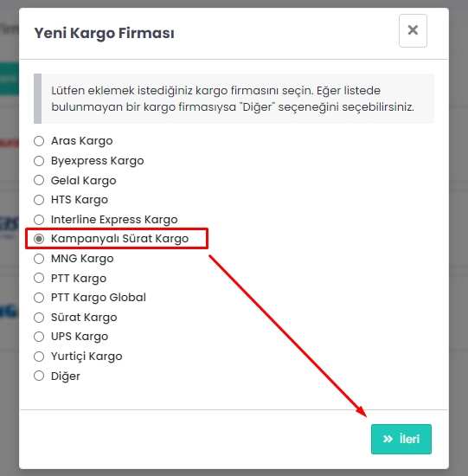Viewport: 468px width, 476px height.
Task: Choose PTT Kargo Global option
Action: pyautogui.click(x=39, y=298)
